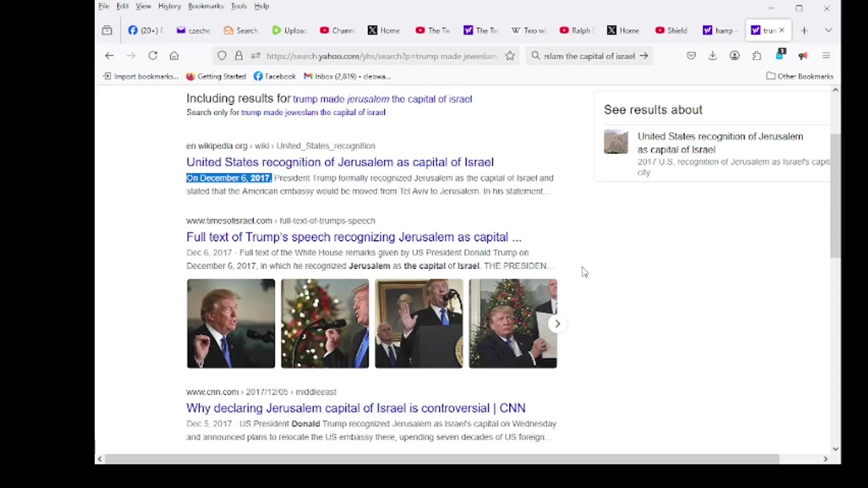Reload the current Yahoo search page
This screenshot has width=868, height=488.
153,56
